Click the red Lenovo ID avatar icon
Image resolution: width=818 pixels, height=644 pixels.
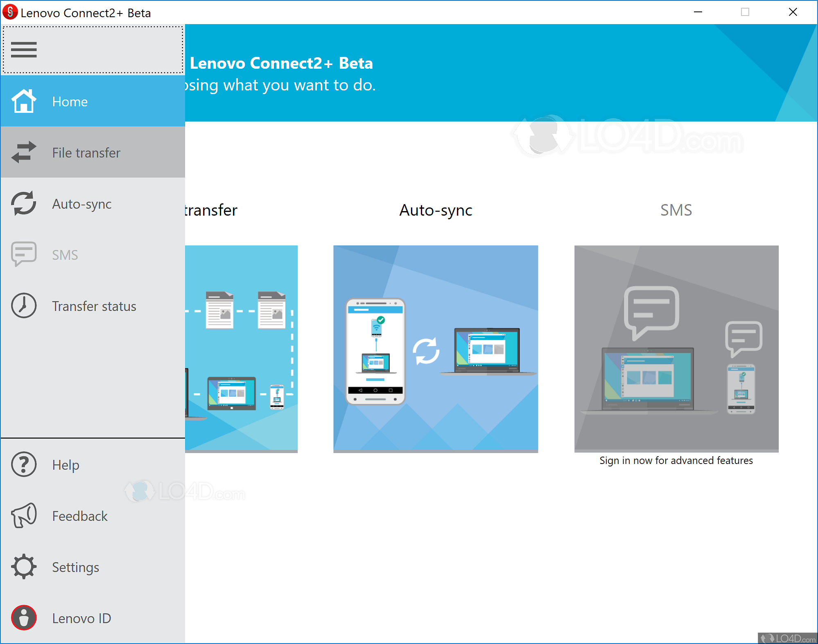pos(24,618)
